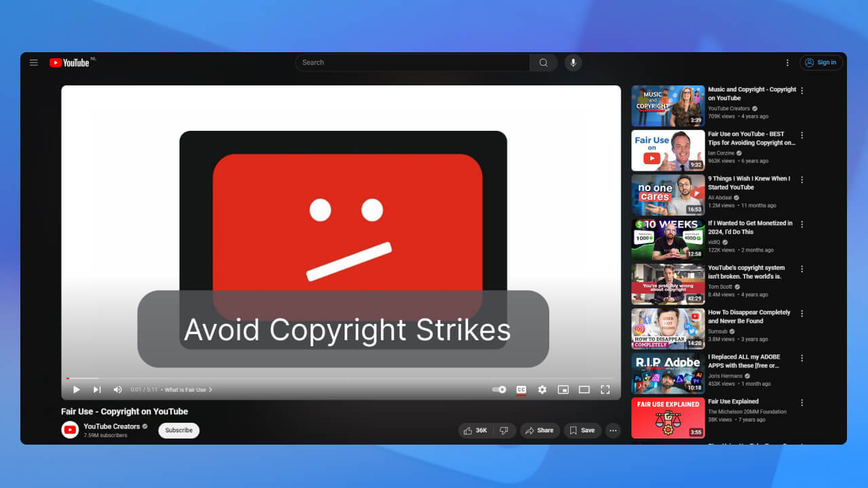Viewport: 868px width, 488px height.
Task: Click the channel name 'Tom Scott'
Action: [x=720, y=287]
